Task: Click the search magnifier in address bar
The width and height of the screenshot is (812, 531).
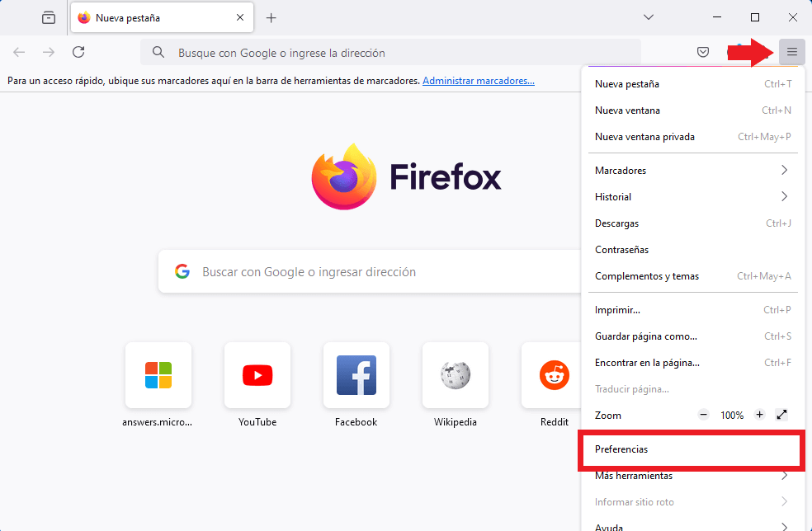Action: (x=158, y=52)
